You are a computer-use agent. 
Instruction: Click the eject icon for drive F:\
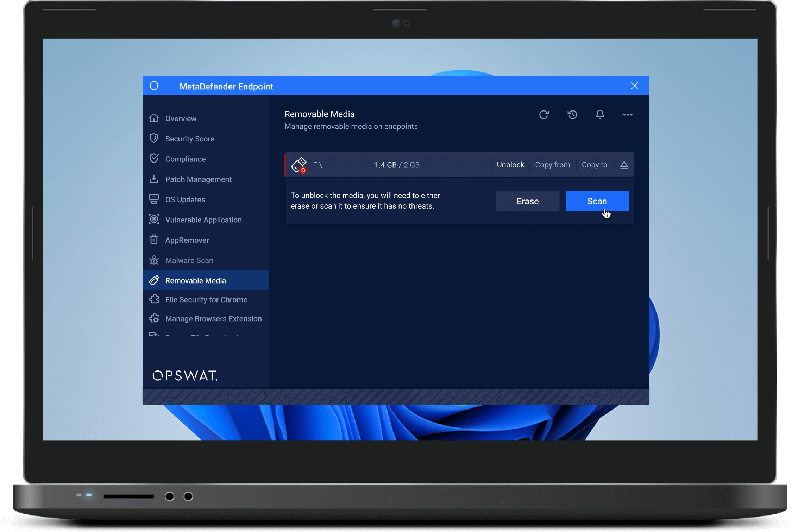tap(624, 165)
